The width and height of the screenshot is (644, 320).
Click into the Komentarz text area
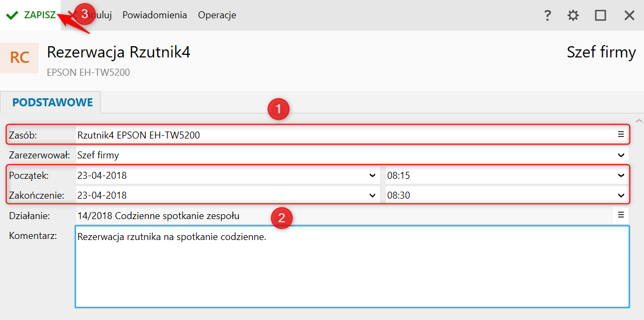point(352,268)
